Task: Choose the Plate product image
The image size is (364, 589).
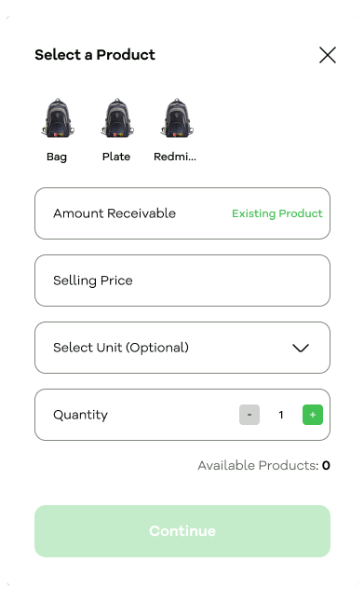Action: tap(117, 118)
